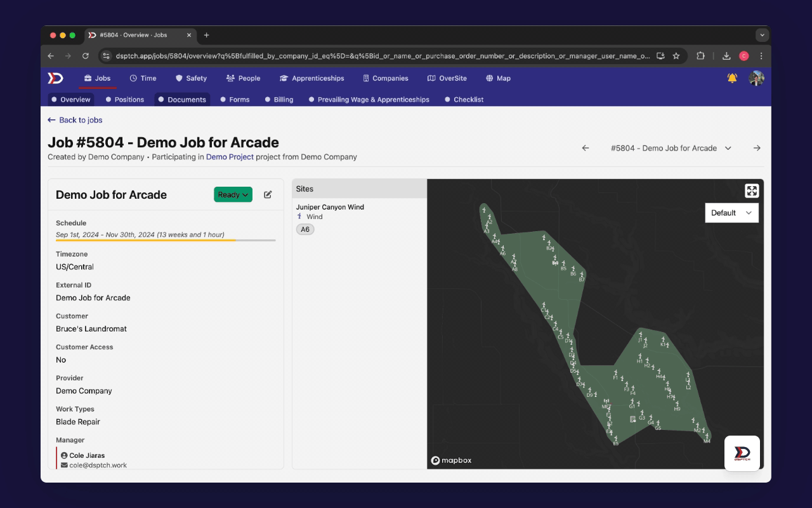The height and width of the screenshot is (508, 812).
Task: Open the Ready status dropdown
Action: coord(233,195)
